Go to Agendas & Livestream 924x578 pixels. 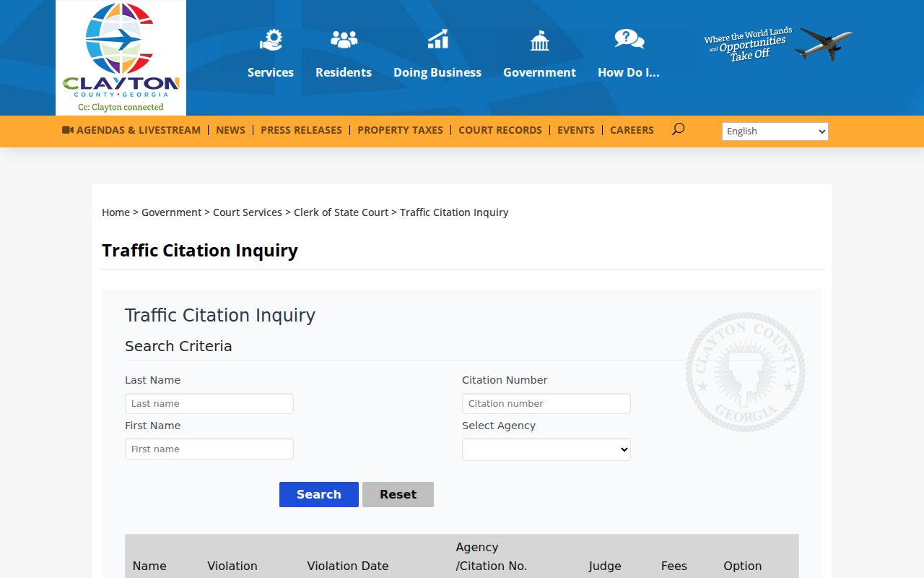131,130
